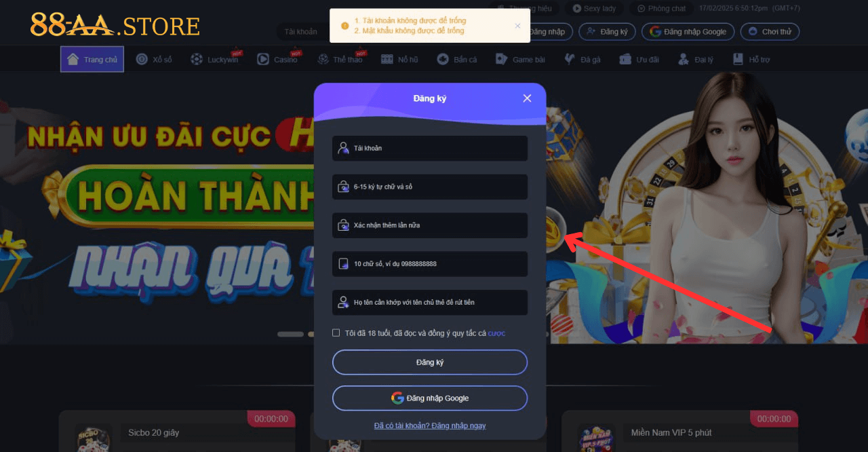Close the Đăng ký dialog
The image size is (868, 452).
pyautogui.click(x=527, y=98)
